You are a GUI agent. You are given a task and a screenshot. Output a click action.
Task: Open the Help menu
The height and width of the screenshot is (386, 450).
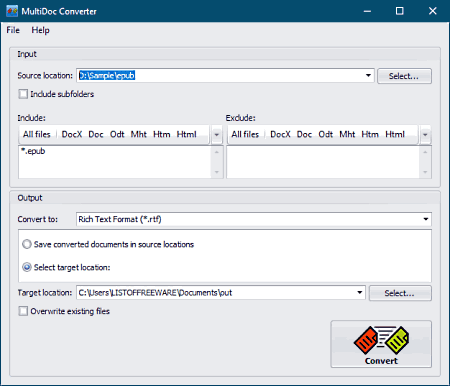40,30
